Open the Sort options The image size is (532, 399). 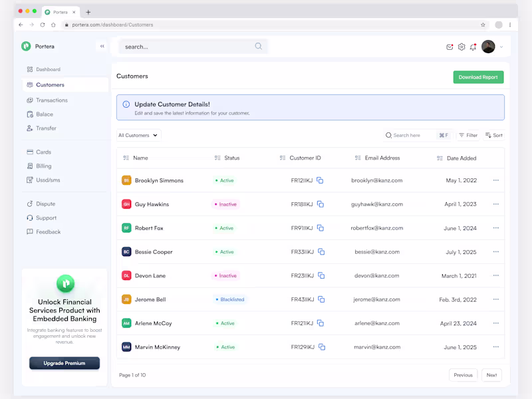(493, 135)
